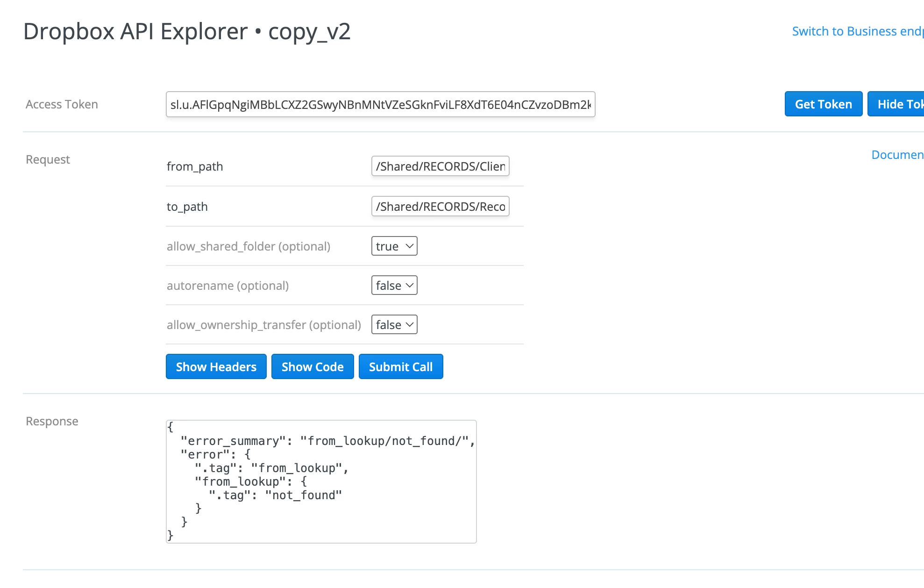Click the from_path input field

tap(440, 166)
